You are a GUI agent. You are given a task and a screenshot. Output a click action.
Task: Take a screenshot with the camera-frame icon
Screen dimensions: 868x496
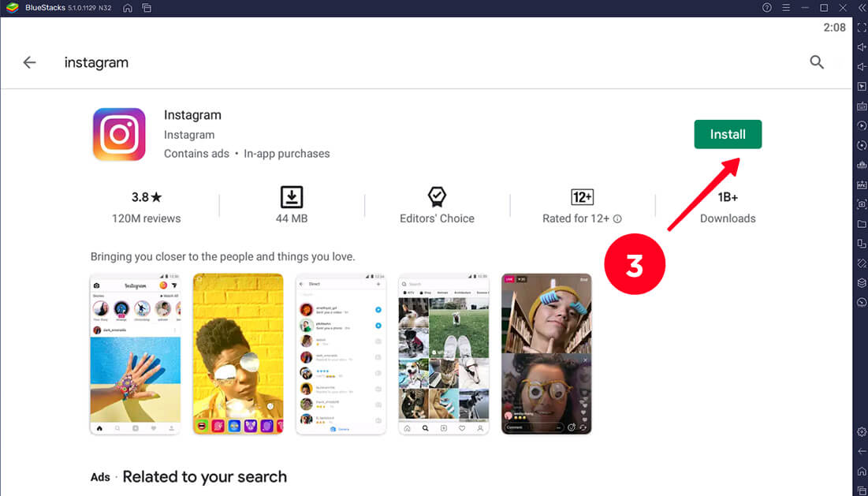862,204
